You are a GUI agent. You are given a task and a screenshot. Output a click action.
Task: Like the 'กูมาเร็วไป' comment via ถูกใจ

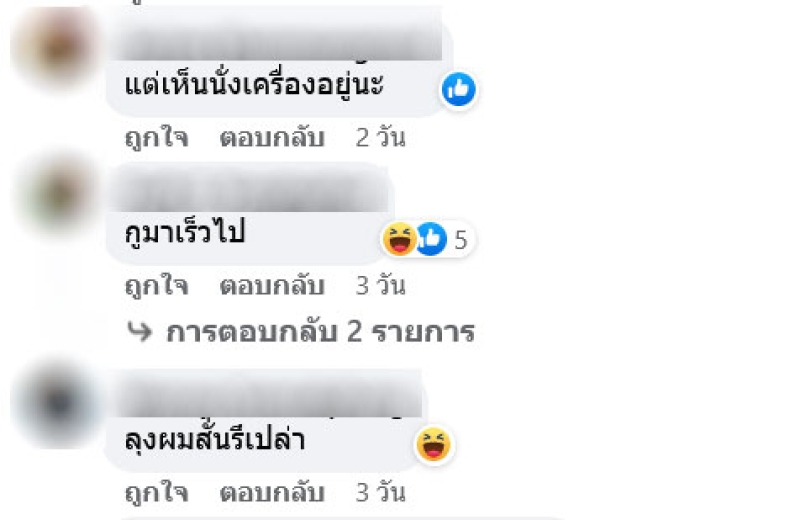point(157,285)
